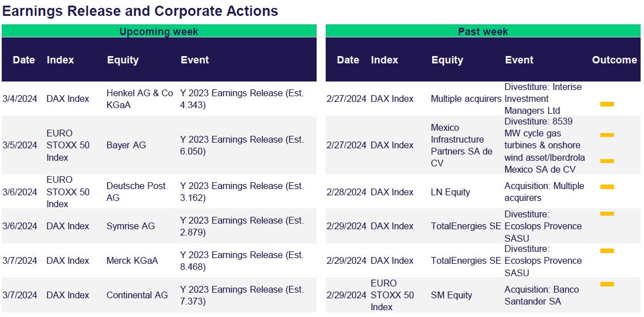644x317 pixels.
Task: Click the Merck KGaA equity cell
Action: 132,261
